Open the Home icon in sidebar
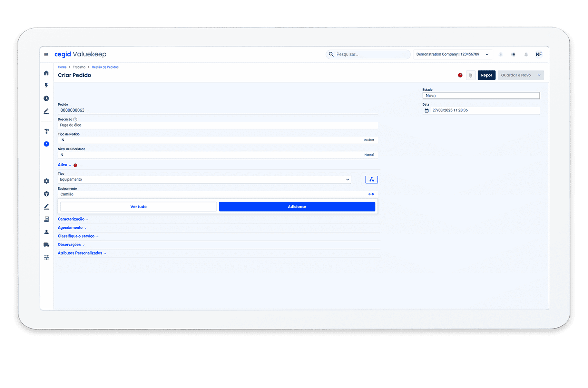588x388 pixels. 46,73
